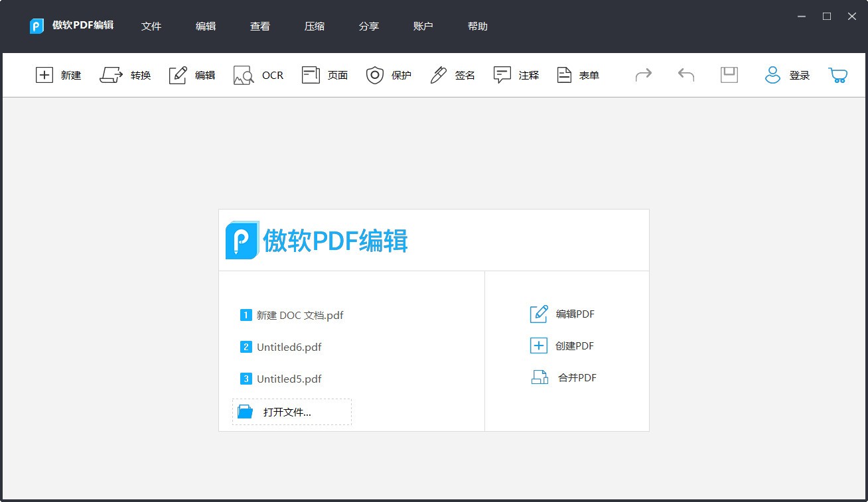Click the 转换 toolbar label
This screenshot has height=502, width=868.
pos(141,76)
